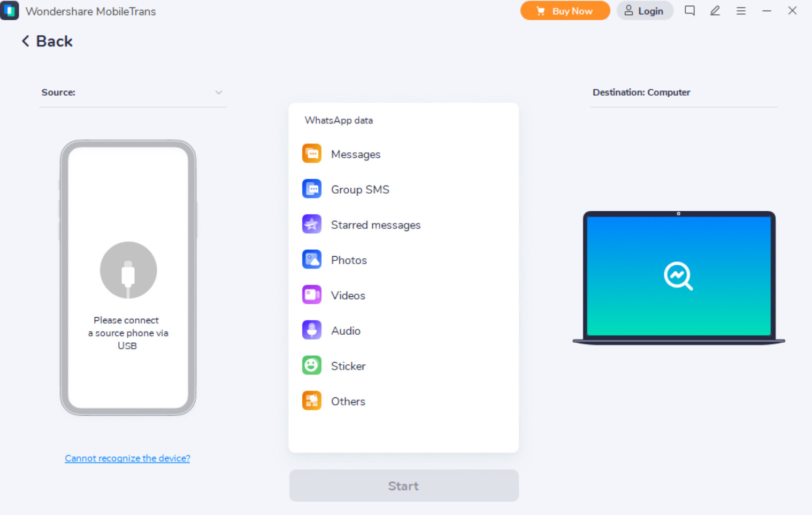Click the Group SMS icon
Image resolution: width=812 pixels, height=515 pixels.
[312, 189]
